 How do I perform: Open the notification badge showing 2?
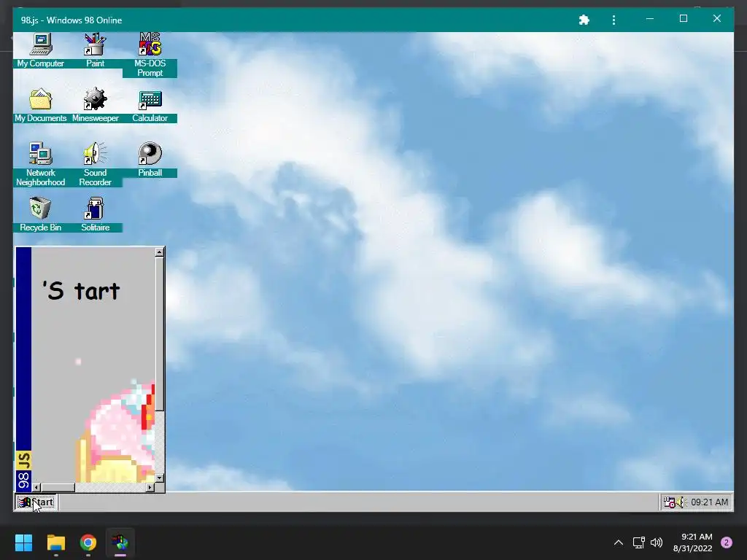click(x=727, y=542)
